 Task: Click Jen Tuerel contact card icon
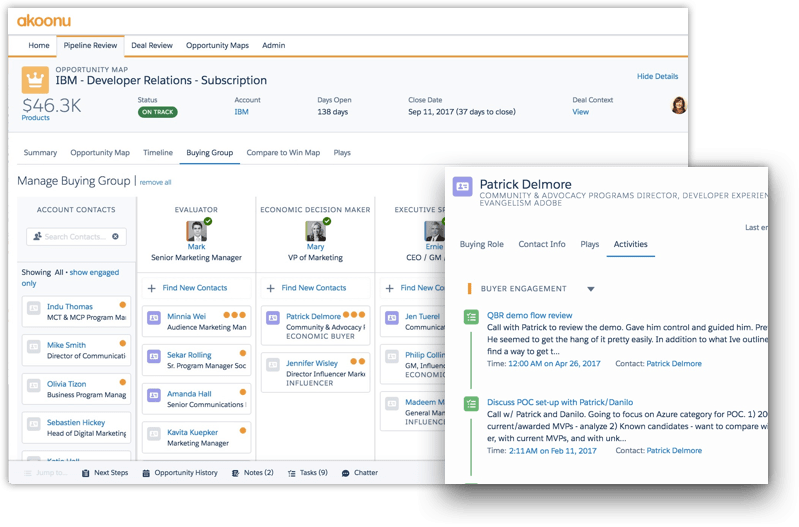pyautogui.click(x=392, y=318)
